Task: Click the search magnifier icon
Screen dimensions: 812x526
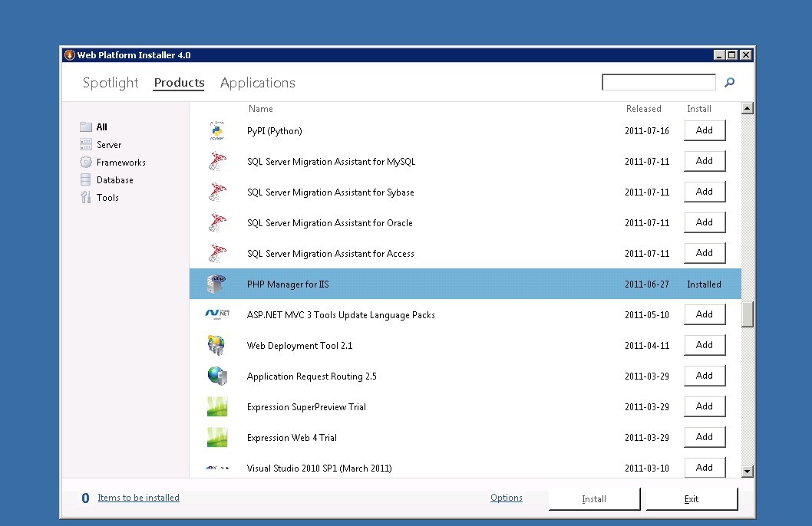Action: [729, 82]
